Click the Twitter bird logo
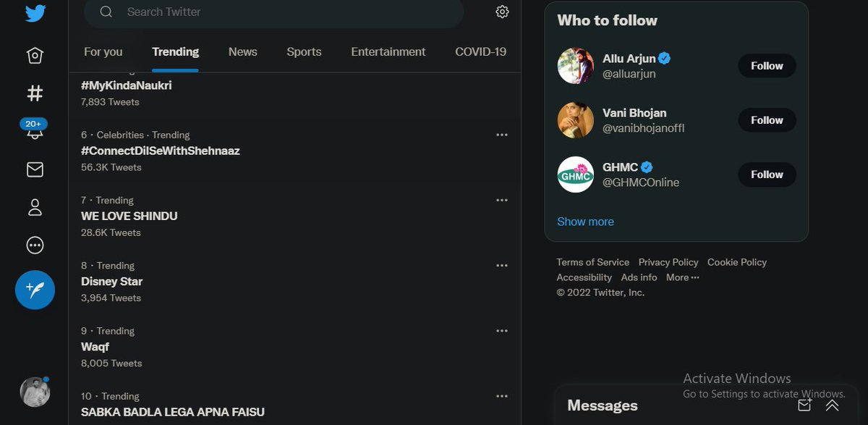This screenshot has height=425, width=868. (35, 12)
